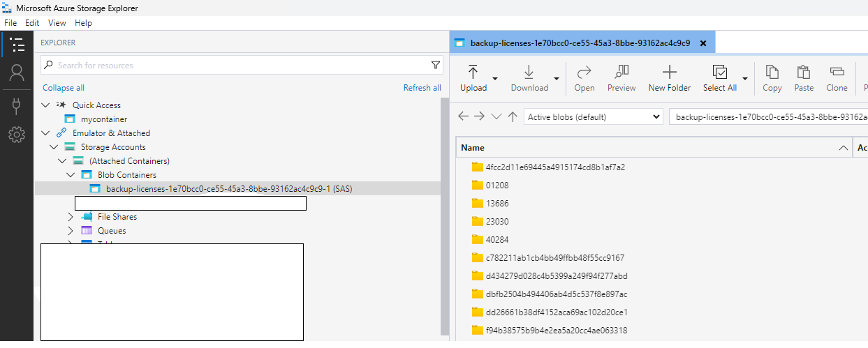Image resolution: width=868 pixels, height=348 pixels.
Task: Open the Select All dropdown arrow
Action: point(745,78)
